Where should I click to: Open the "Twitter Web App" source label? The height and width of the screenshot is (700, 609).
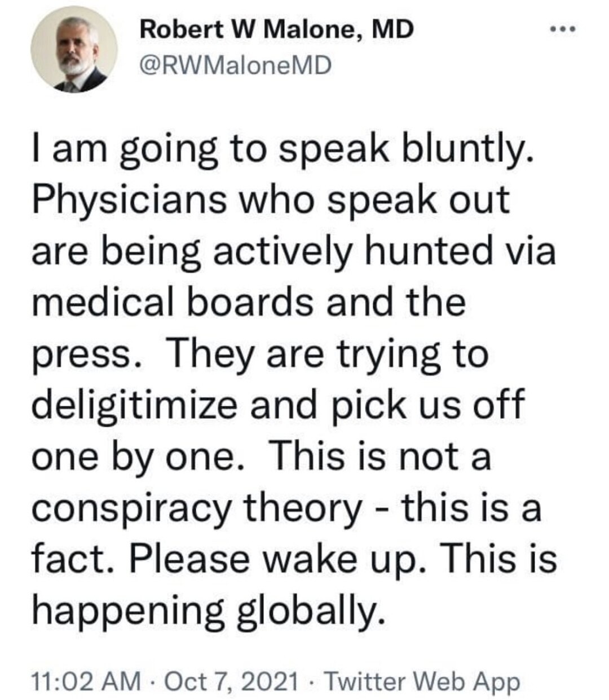click(422, 682)
